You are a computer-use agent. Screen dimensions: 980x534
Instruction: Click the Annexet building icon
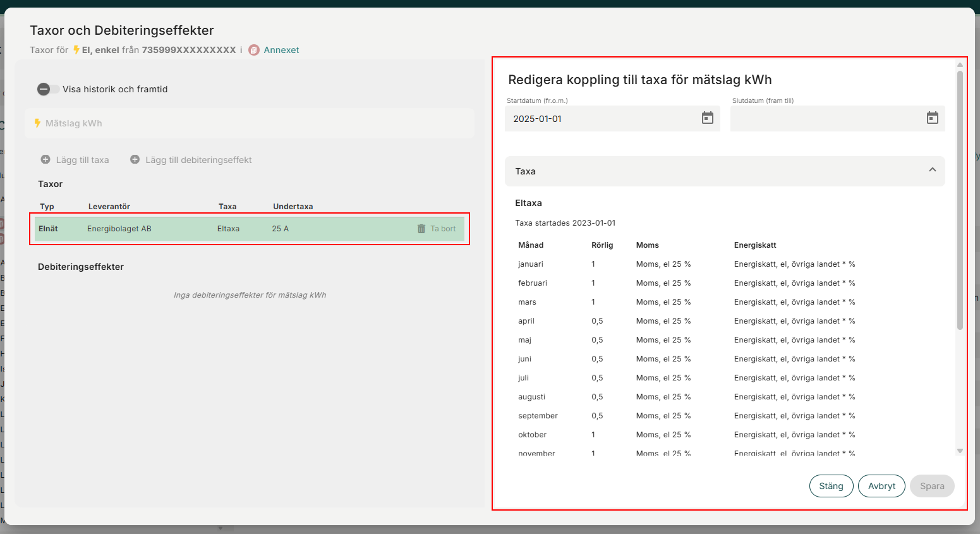(254, 50)
